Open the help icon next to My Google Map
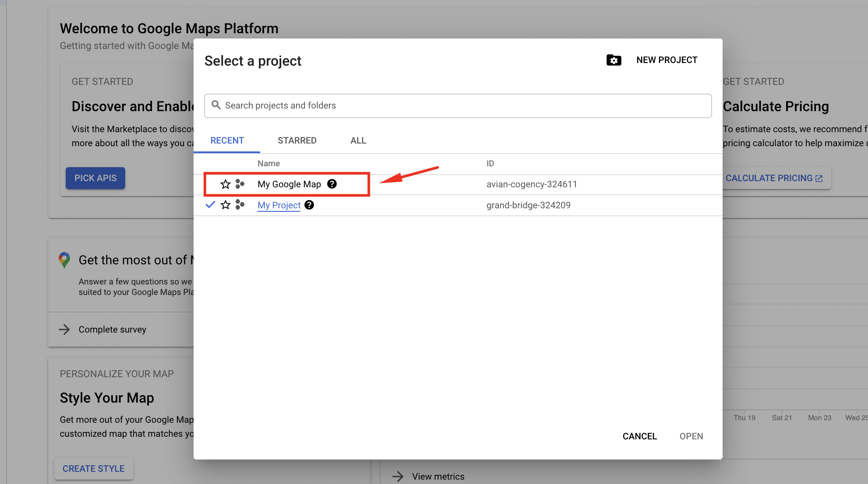The image size is (868, 484). (332, 184)
